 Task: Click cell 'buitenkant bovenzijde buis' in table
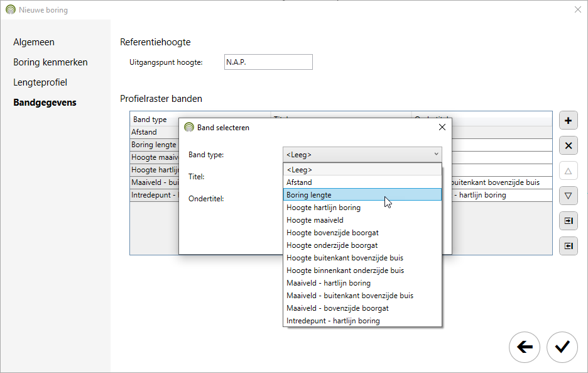502,182
